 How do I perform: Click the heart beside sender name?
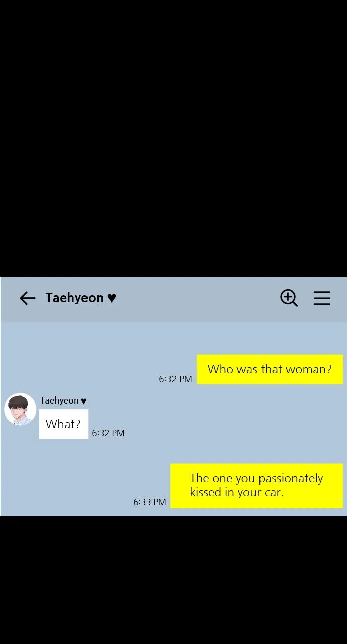(x=83, y=401)
